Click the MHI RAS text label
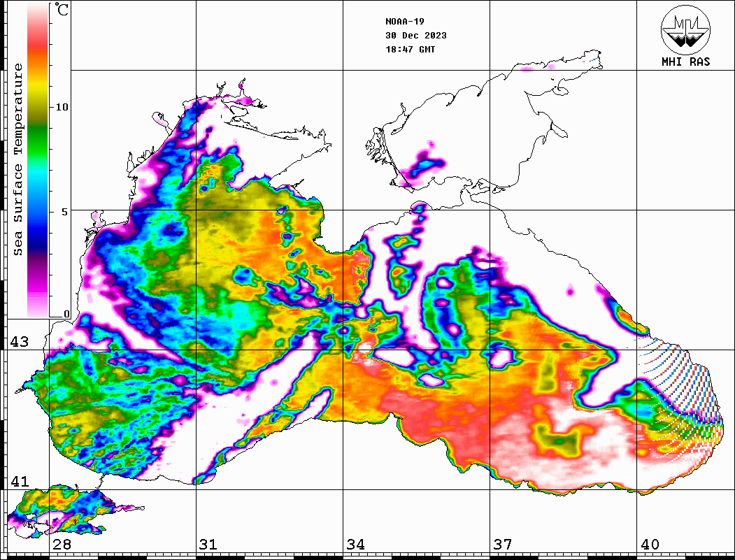The image size is (735, 560). click(685, 62)
